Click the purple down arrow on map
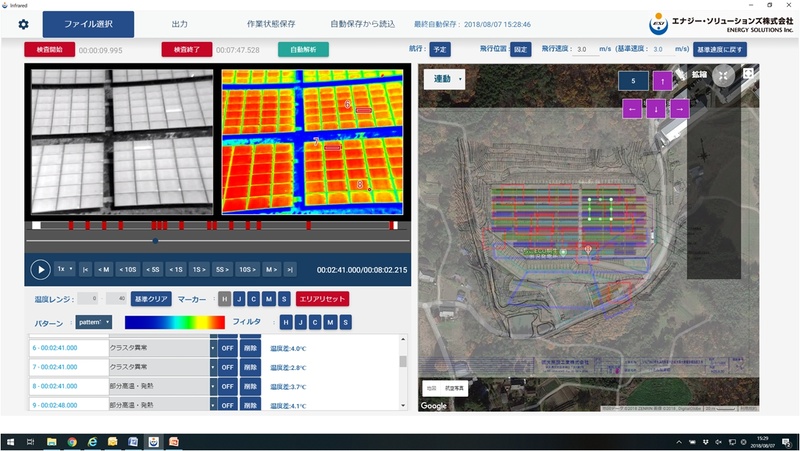Viewport: 800px width, 451px height. (x=655, y=109)
